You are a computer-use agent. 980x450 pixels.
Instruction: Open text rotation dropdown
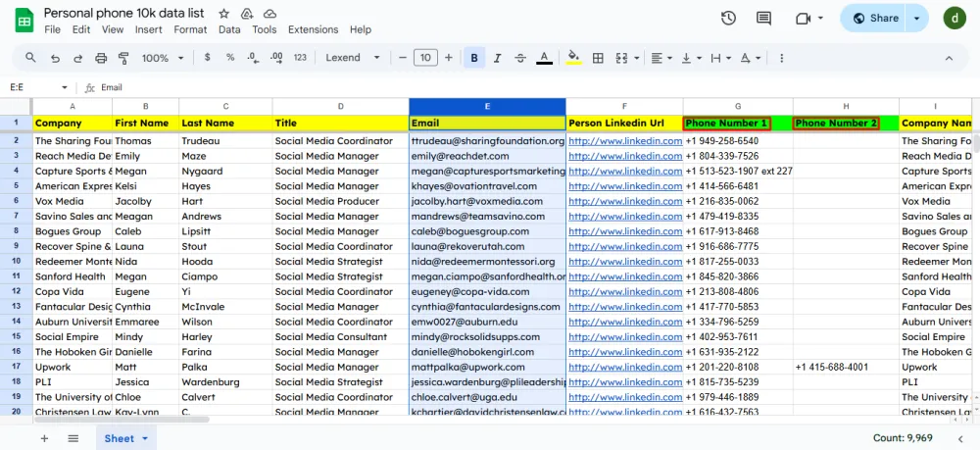(751, 58)
